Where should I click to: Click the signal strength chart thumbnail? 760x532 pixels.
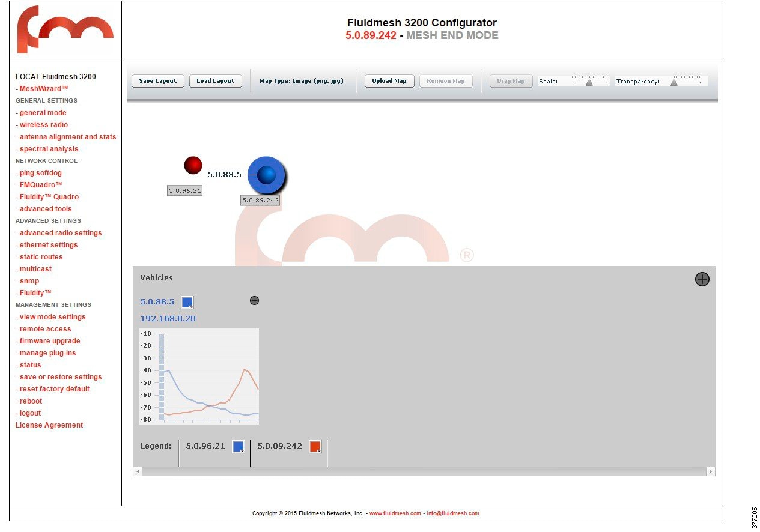pos(199,376)
